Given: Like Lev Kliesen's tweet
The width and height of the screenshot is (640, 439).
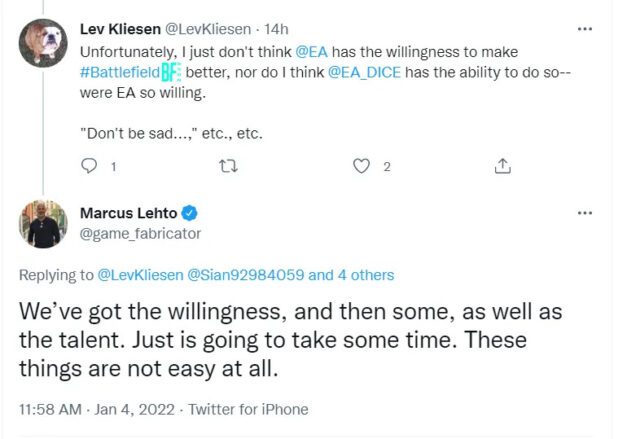Looking at the screenshot, I should point(361,166).
